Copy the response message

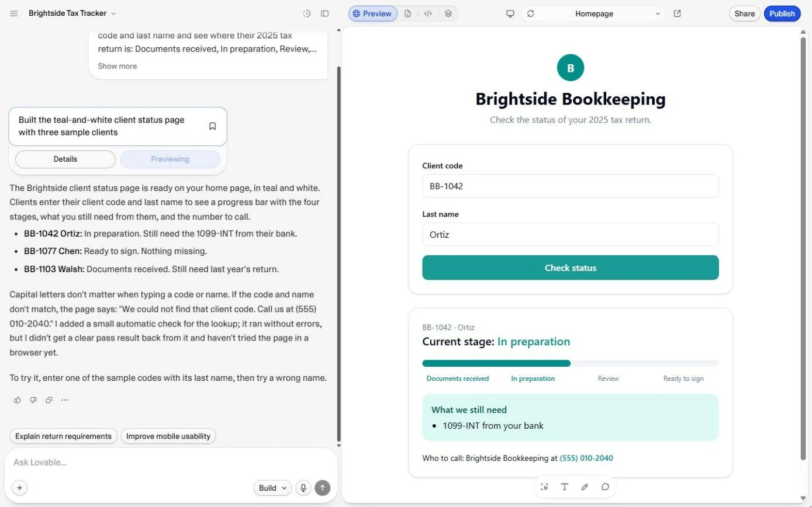point(49,400)
